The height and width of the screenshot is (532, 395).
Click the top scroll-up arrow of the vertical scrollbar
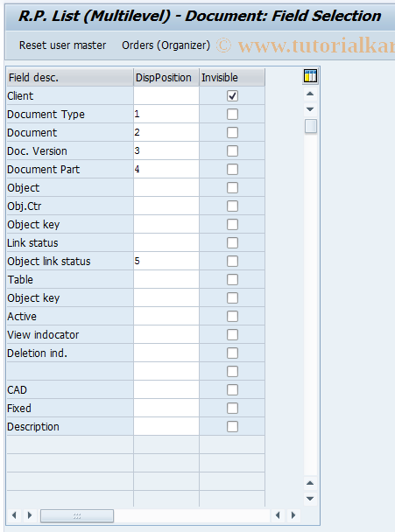click(x=310, y=94)
